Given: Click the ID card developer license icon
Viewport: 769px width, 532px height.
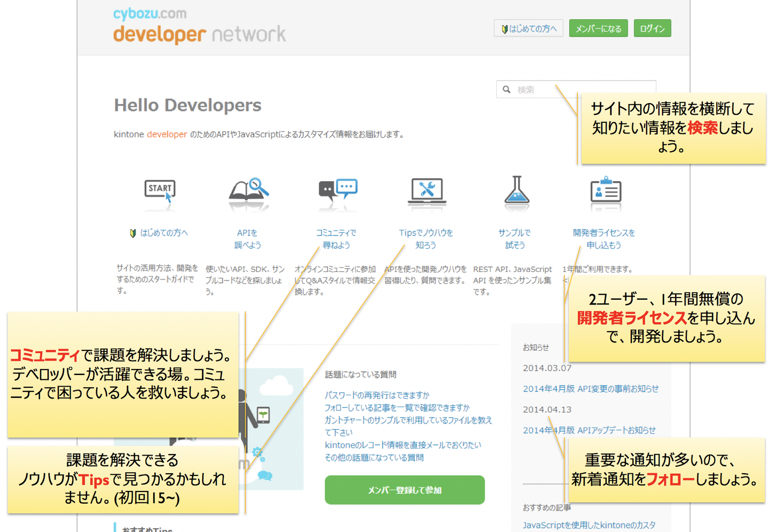Looking at the screenshot, I should pos(606,191).
